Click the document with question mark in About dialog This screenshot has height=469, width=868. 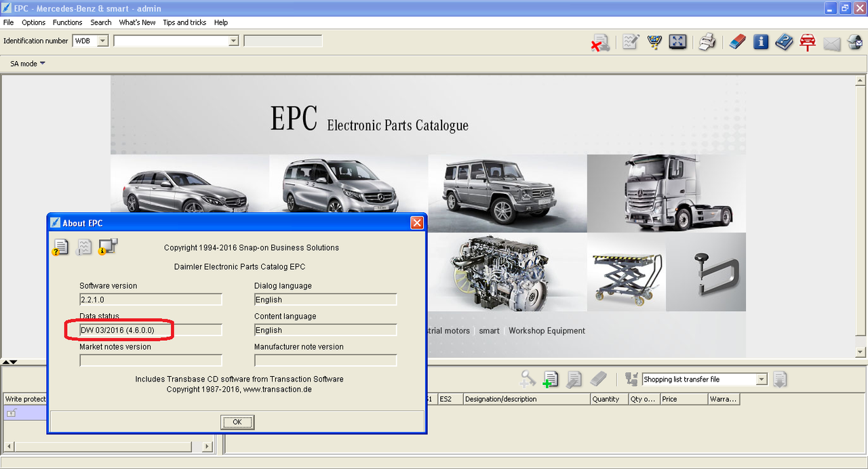point(60,247)
